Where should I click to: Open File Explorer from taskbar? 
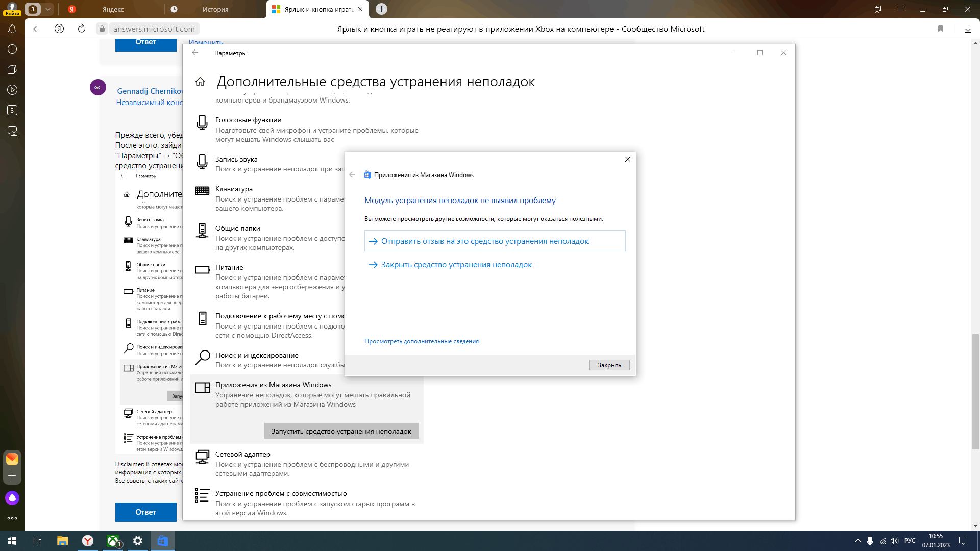click(62, 541)
